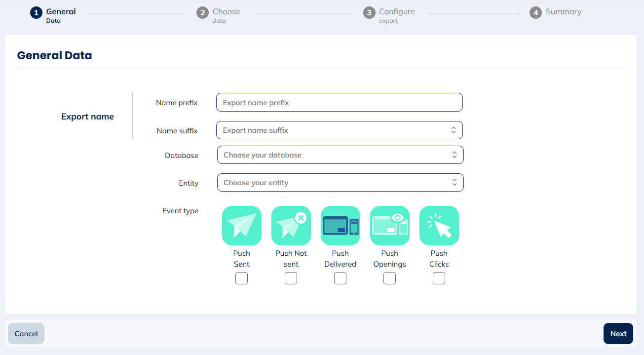
Task: Click step 1 General Data circle indicator
Action: [x=36, y=12]
